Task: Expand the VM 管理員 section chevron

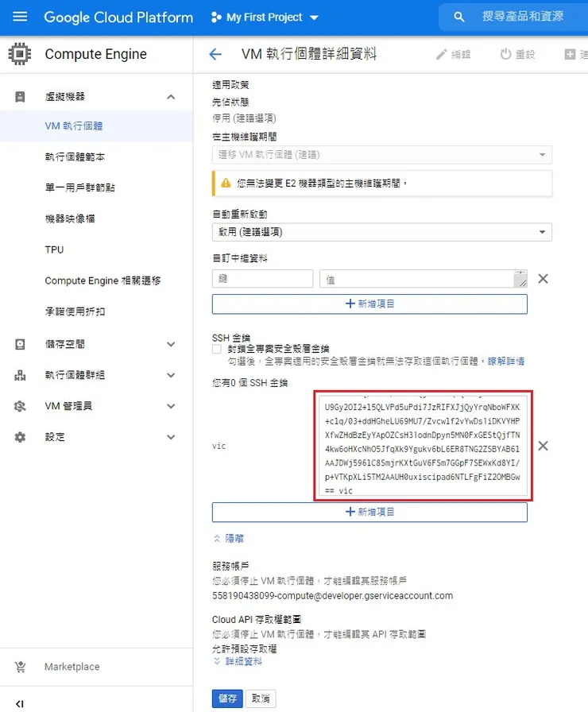Action: pos(171,406)
